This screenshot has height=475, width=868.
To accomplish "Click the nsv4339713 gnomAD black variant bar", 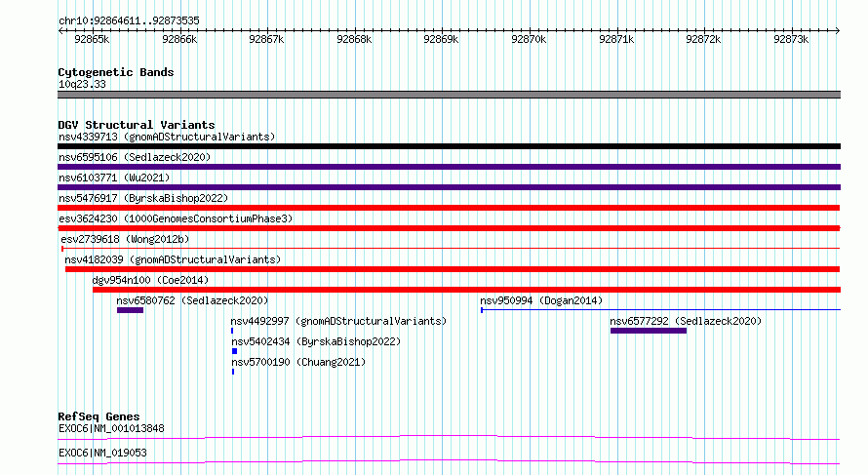I will 449,146.
